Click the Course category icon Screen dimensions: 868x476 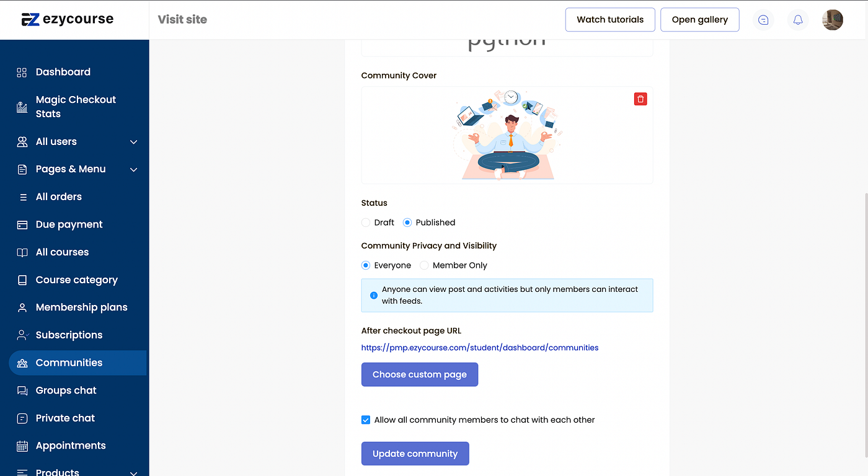tap(22, 280)
